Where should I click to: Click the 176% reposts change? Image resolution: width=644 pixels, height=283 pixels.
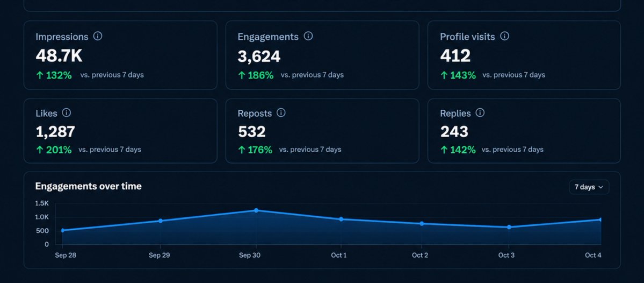click(x=256, y=150)
